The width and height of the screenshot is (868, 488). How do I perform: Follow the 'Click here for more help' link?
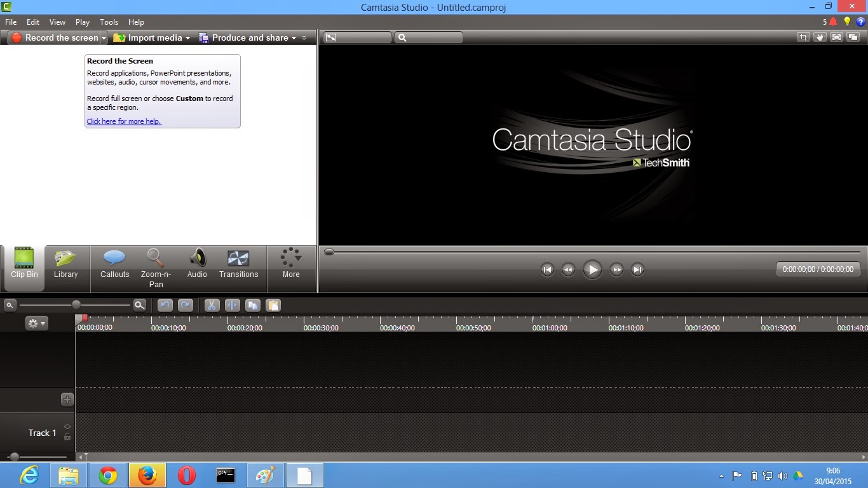tap(124, 121)
